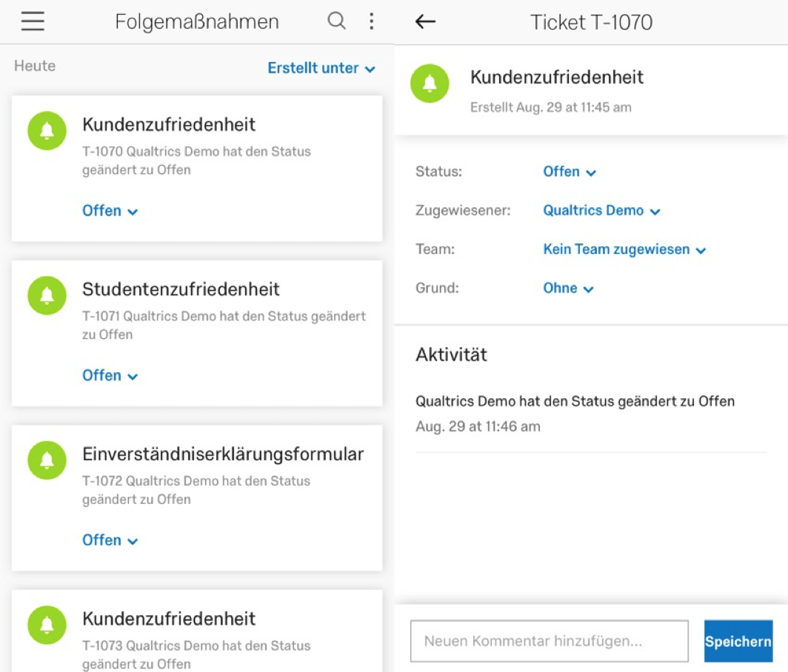Click the 'Ticket T-1070' header title

[592, 22]
